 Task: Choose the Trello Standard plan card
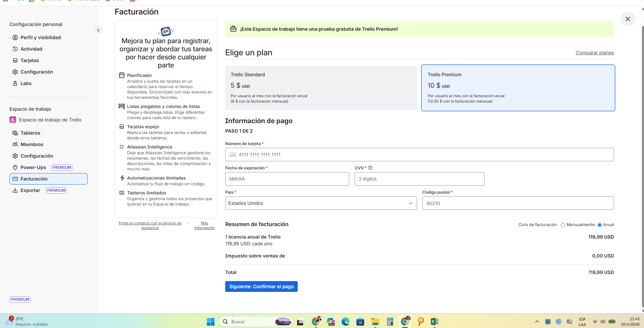(321, 88)
